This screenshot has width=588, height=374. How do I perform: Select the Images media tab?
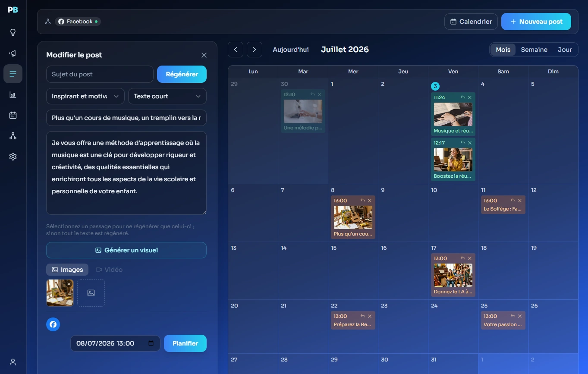point(67,270)
